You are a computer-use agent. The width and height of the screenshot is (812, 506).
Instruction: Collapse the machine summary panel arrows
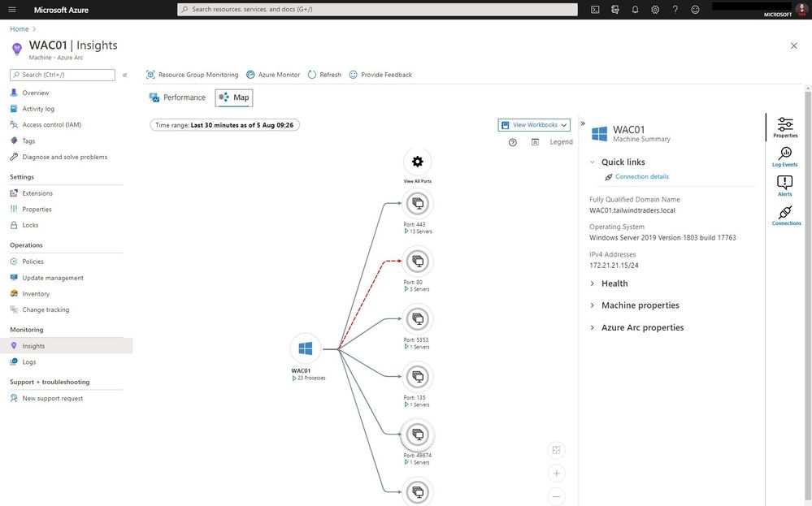583,123
